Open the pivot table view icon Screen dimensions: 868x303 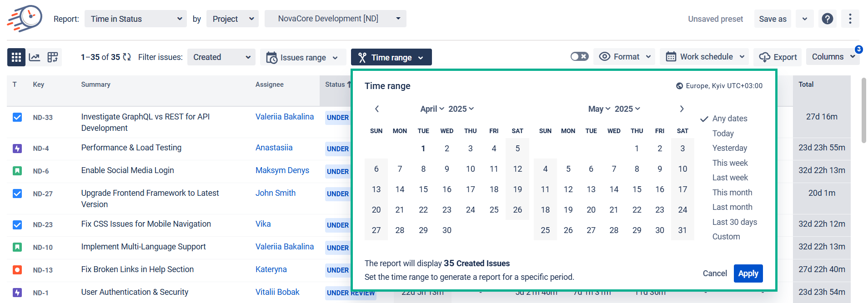[53, 57]
